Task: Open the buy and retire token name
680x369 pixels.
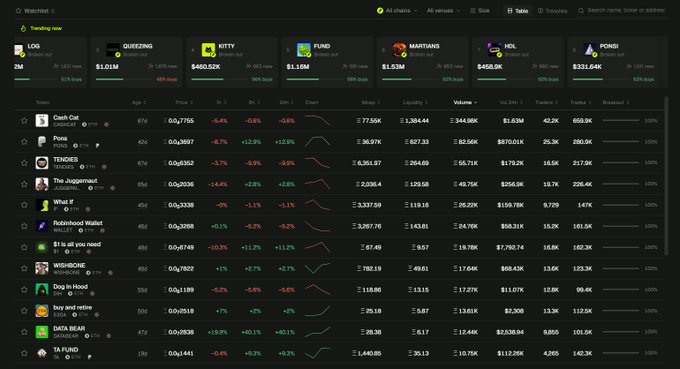Action: [x=72, y=307]
